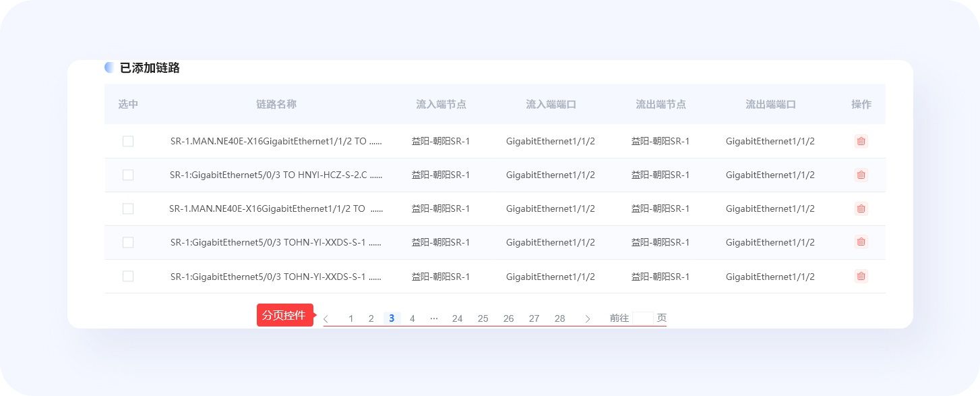980x396 pixels.
Task: Jump to page 25
Action: pyautogui.click(x=483, y=318)
